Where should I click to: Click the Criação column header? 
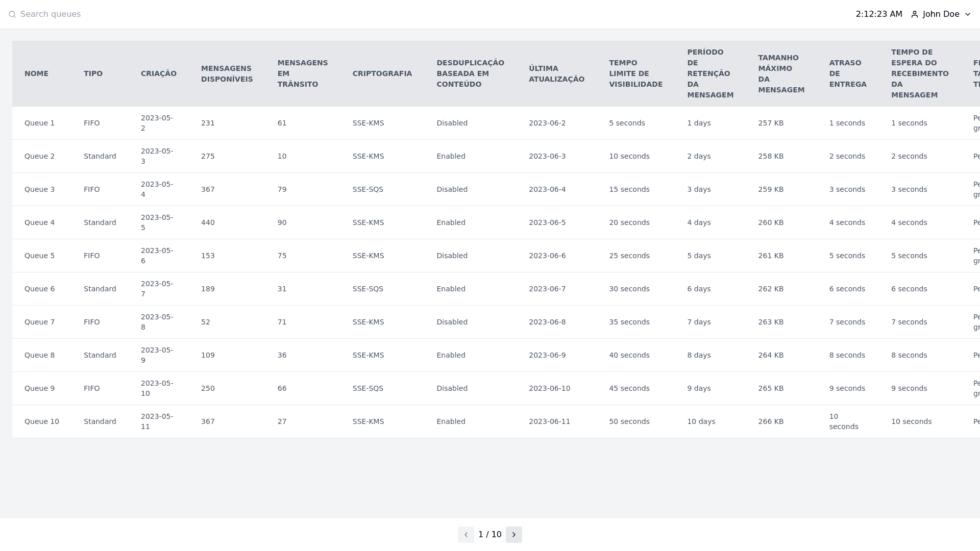(x=158, y=73)
